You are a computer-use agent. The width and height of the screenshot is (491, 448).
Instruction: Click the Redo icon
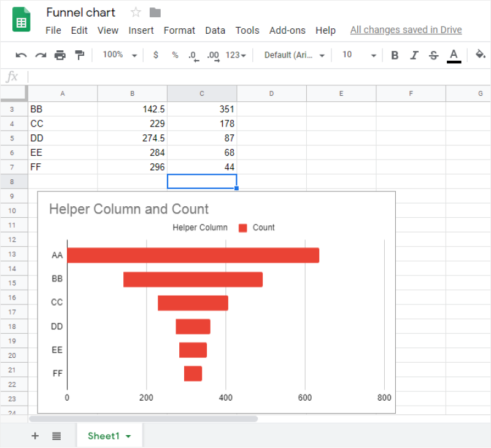[x=39, y=55]
